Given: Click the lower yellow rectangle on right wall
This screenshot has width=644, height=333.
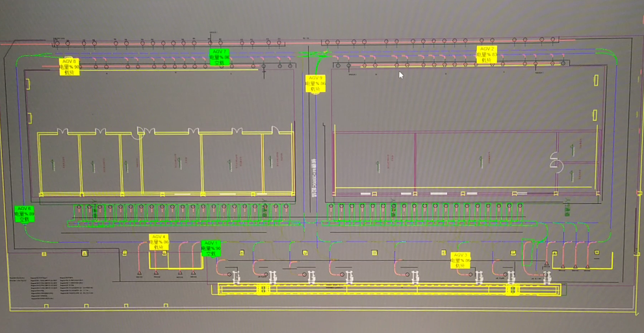Looking at the screenshot, I should pyautogui.click(x=597, y=114).
